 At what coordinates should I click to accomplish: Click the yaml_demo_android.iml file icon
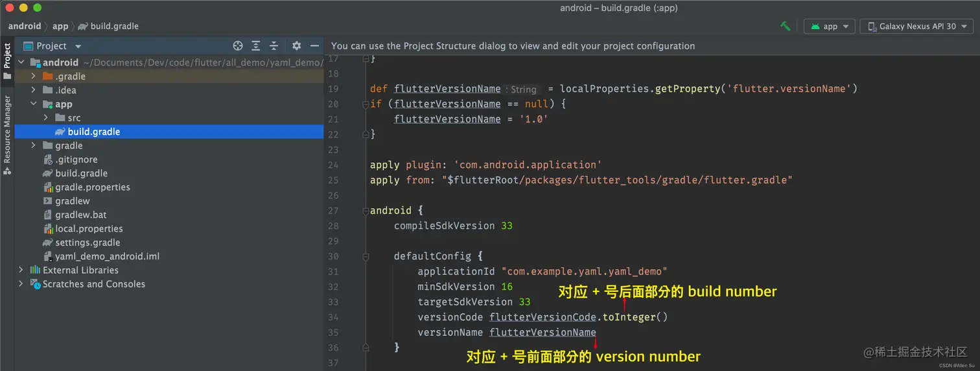(x=47, y=256)
